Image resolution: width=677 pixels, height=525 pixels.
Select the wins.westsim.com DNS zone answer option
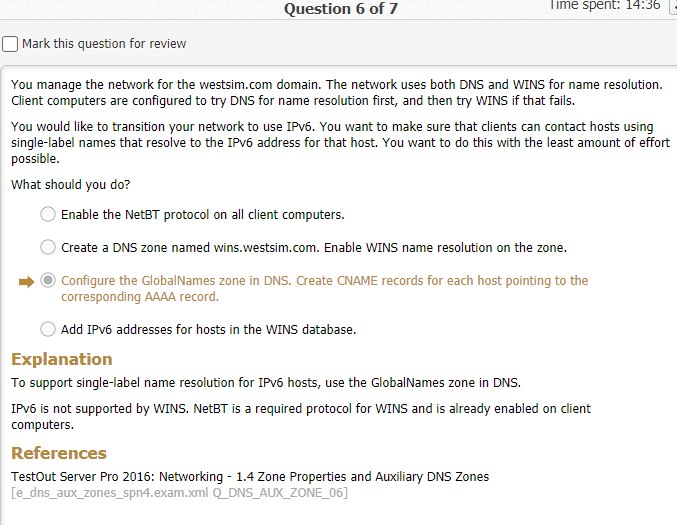click(x=48, y=247)
